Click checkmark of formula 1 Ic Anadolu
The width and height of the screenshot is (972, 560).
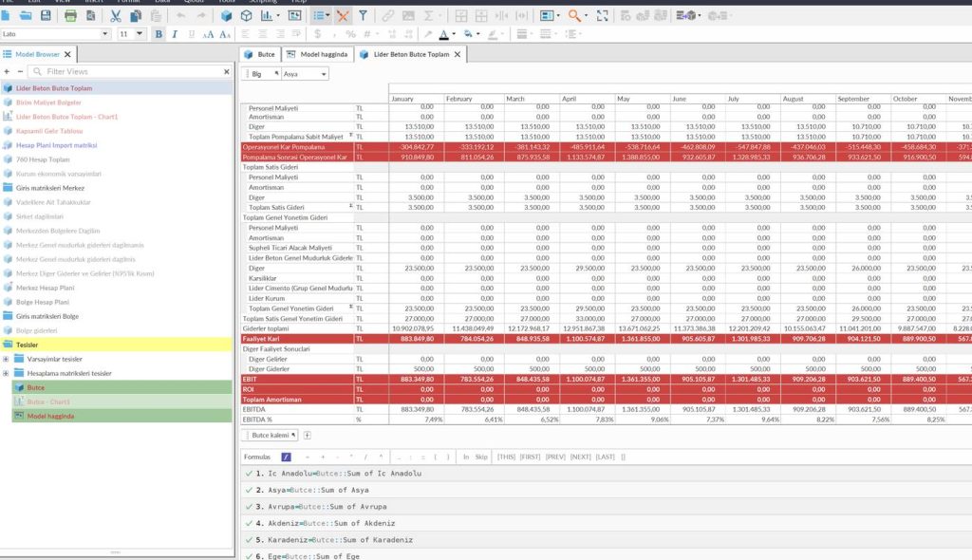[x=250, y=474]
